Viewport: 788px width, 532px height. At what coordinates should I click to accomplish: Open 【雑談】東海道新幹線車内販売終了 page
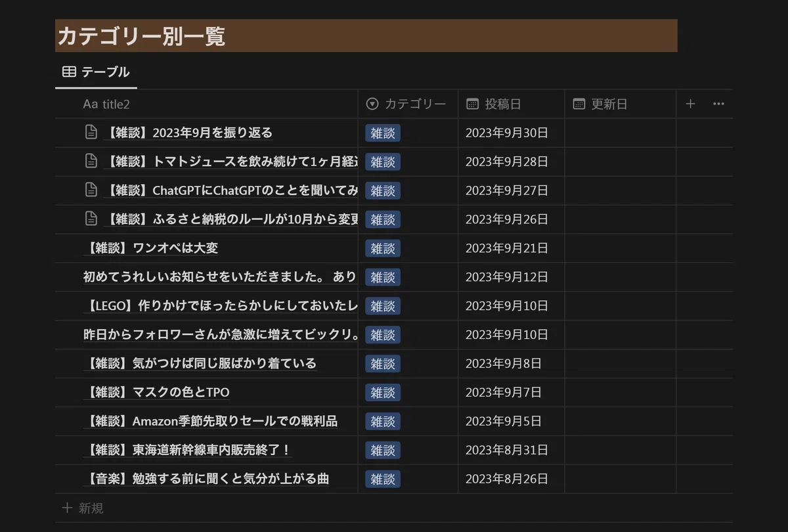tap(186, 451)
